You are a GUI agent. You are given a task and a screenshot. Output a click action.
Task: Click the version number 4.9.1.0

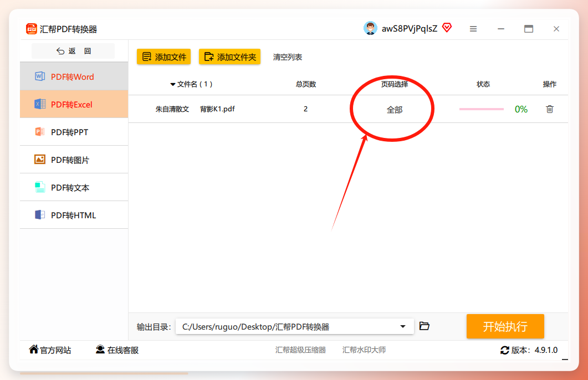[546, 350]
